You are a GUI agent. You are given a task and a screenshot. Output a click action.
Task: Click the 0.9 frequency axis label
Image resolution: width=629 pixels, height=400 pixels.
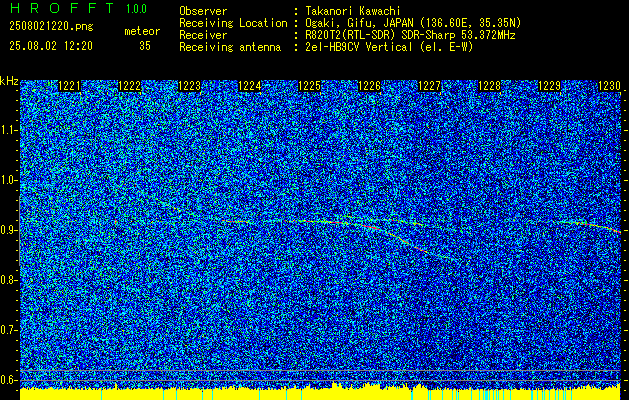point(9,230)
